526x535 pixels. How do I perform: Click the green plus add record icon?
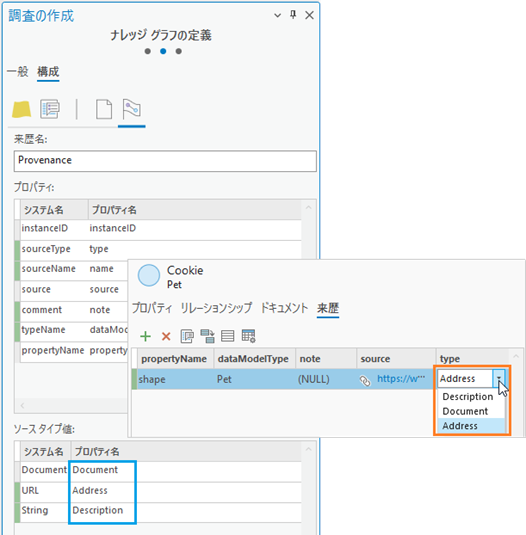(x=145, y=336)
